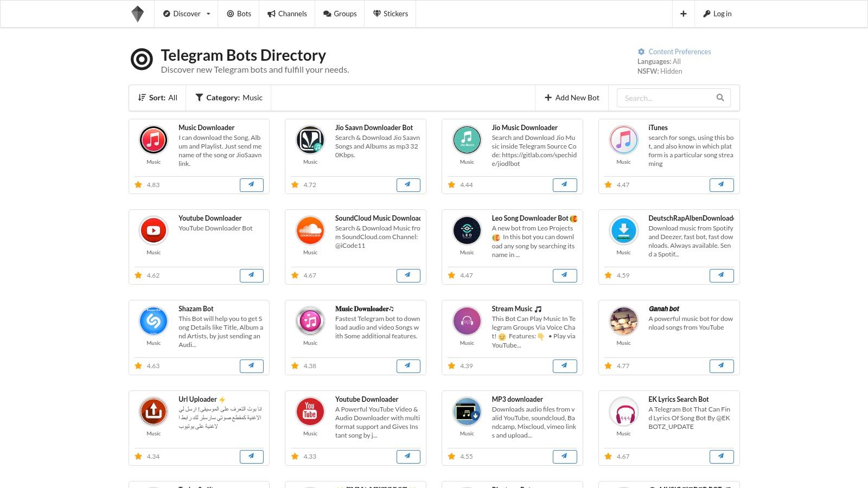Open the Stickers nav item
The width and height of the screenshot is (868, 488).
391,14
